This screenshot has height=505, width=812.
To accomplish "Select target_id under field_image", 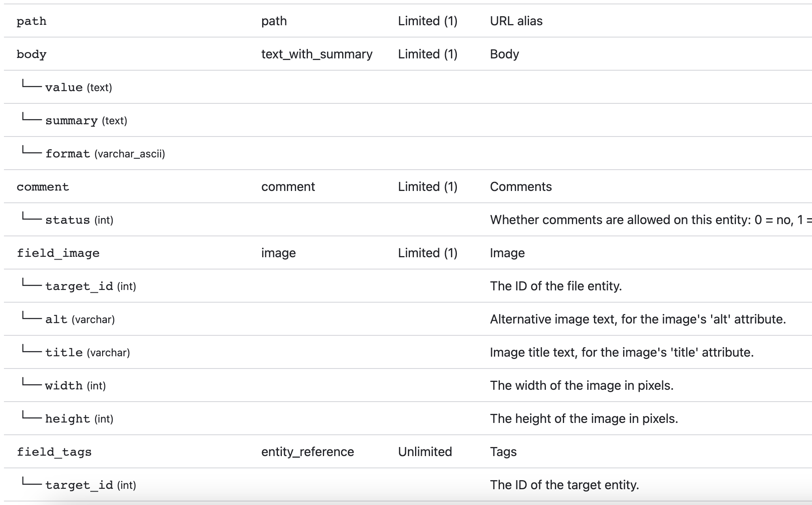I will pos(90,286).
